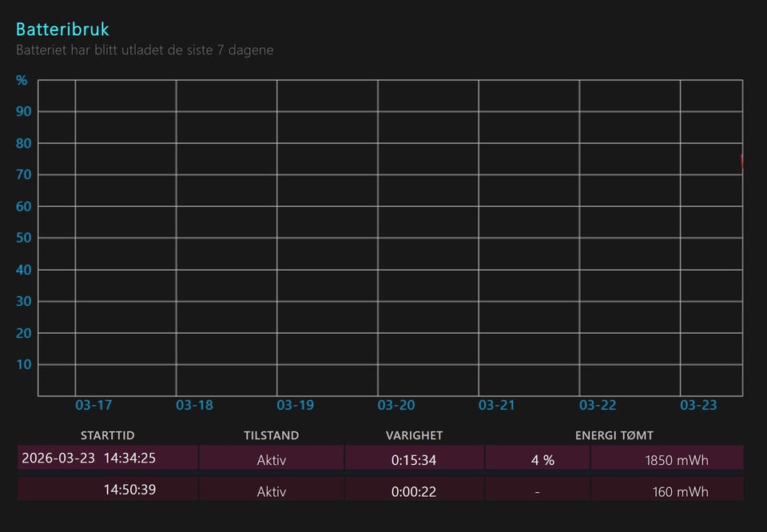
Task: Click the 10 percent axis label
Action: 24,364
